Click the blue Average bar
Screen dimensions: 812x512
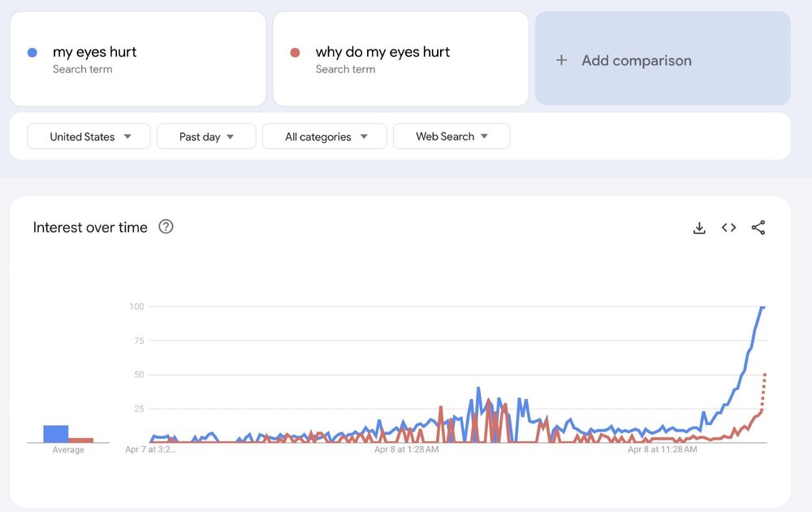[56, 434]
